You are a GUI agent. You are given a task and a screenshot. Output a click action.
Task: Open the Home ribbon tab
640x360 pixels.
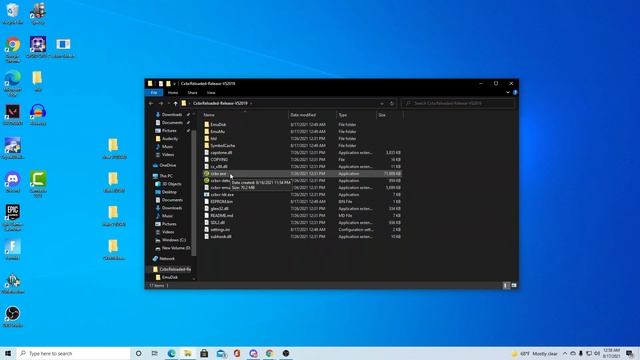173,93
